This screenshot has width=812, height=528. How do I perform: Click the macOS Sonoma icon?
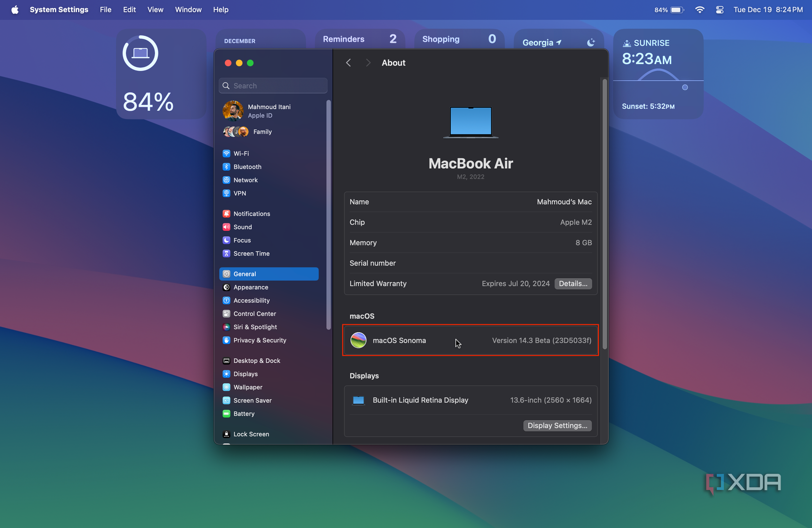[x=358, y=340]
